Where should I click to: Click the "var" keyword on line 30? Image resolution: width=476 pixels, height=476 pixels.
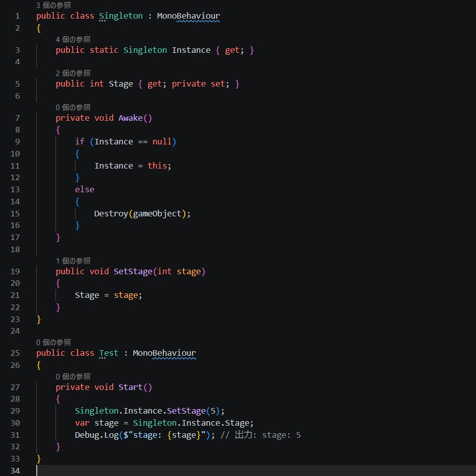pyautogui.click(x=82, y=423)
